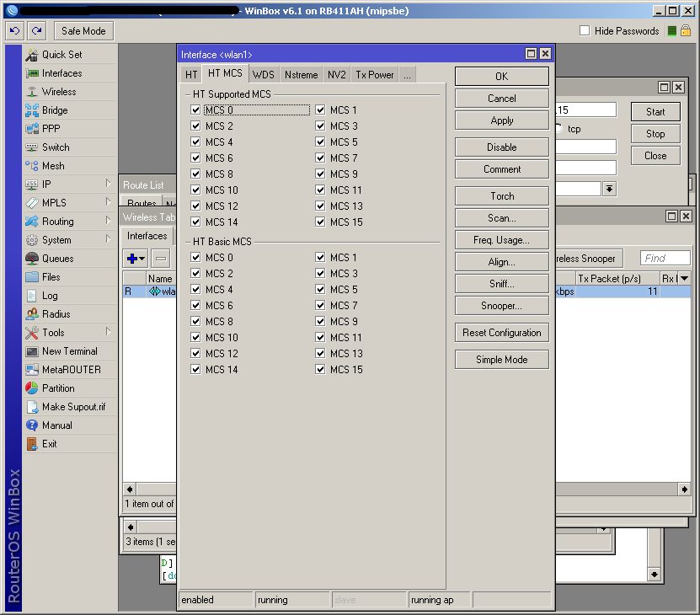
Task: Select the tcp radio button
Action: (x=558, y=129)
